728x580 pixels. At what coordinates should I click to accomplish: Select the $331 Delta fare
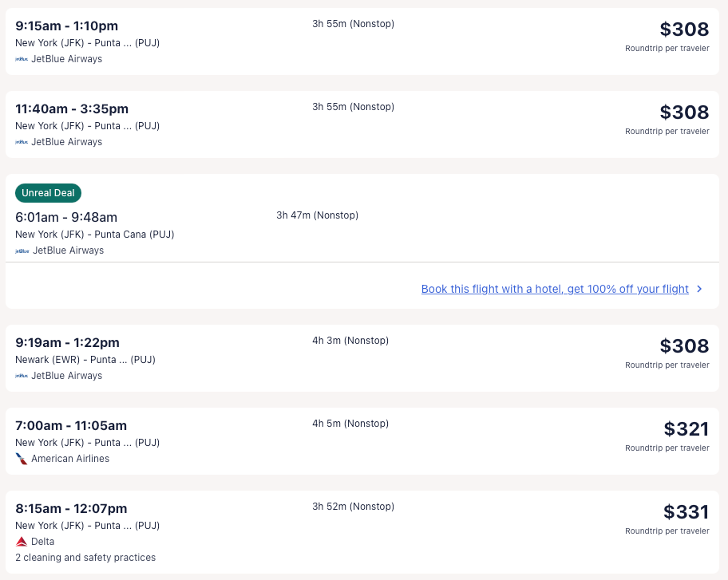pos(686,512)
